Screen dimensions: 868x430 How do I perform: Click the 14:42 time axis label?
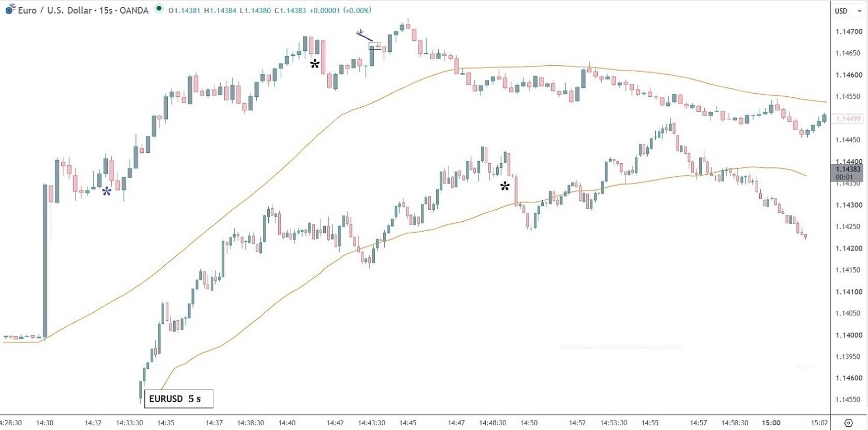coord(336,423)
